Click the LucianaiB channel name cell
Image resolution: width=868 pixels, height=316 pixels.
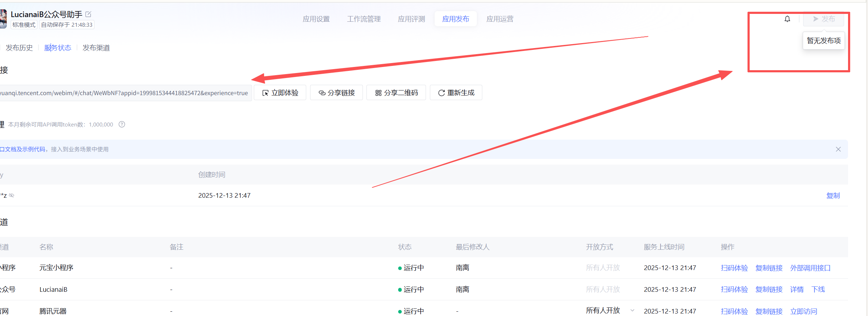click(x=53, y=289)
